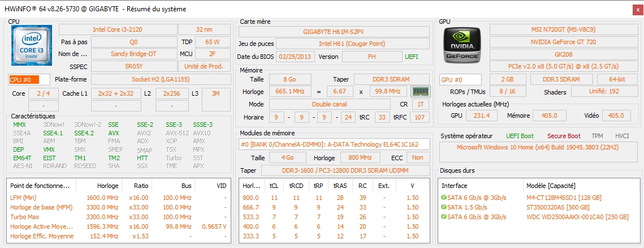Open the memory module #0 BANK 0 dropdown
The image size is (644, 248).
click(x=334, y=144)
